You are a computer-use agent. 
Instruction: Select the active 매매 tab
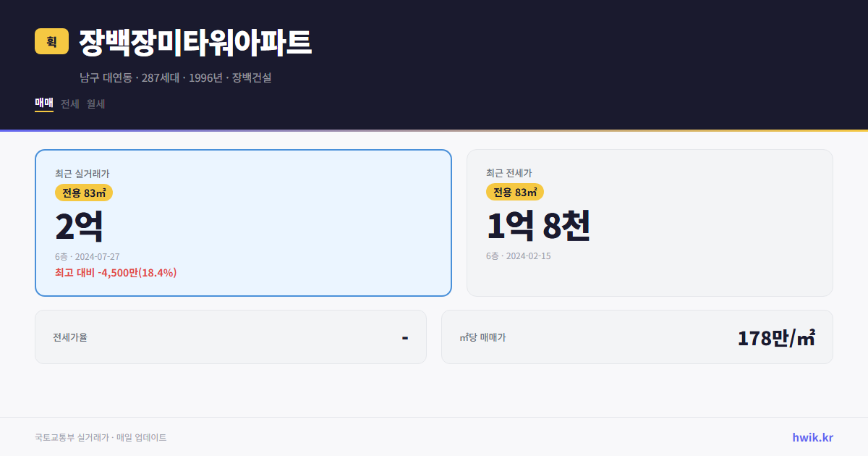tap(43, 104)
